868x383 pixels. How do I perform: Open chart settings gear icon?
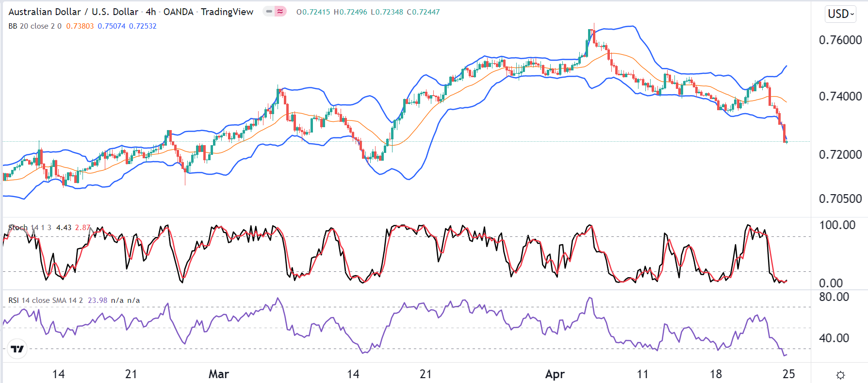[x=841, y=375]
